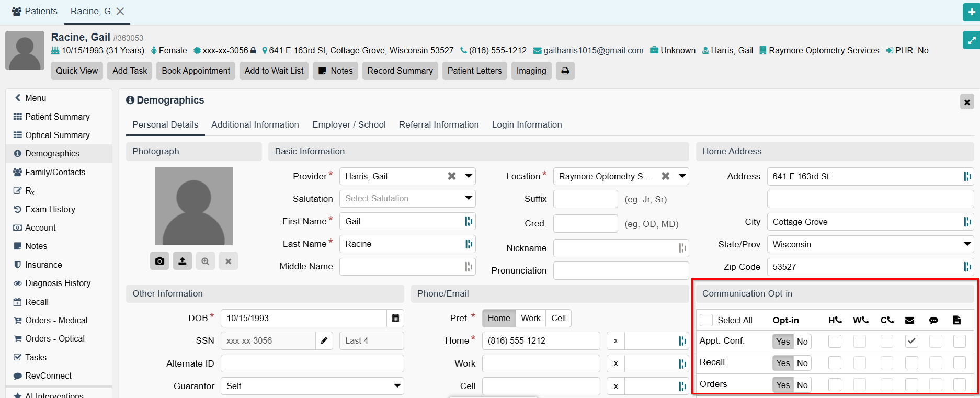Click the patient's email address link
Viewport: 980px width, 398px height.
tap(593, 51)
